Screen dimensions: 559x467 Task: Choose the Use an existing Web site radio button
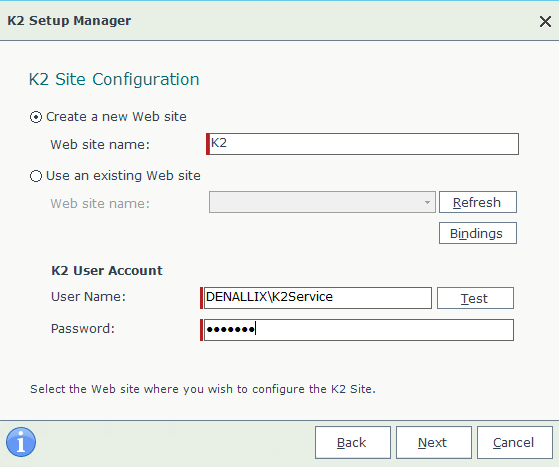pyautogui.click(x=36, y=176)
